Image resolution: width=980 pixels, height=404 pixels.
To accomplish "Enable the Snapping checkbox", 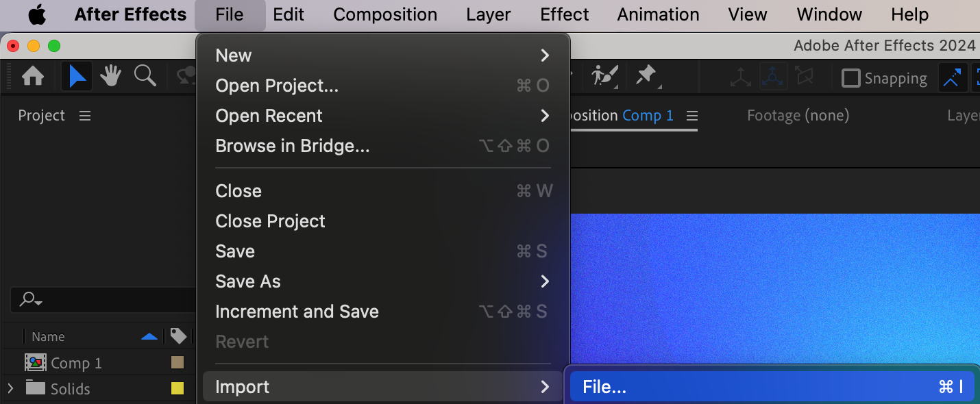I will pyautogui.click(x=850, y=79).
